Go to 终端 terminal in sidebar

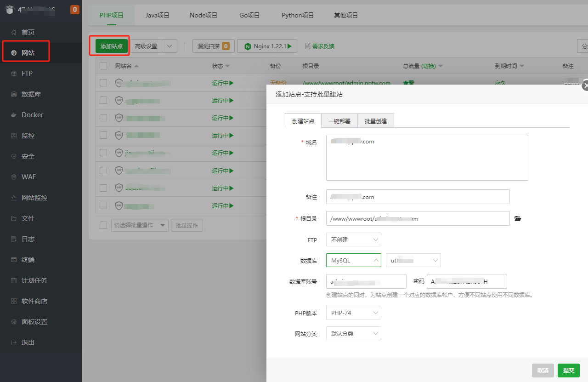pyautogui.click(x=28, y=260)
